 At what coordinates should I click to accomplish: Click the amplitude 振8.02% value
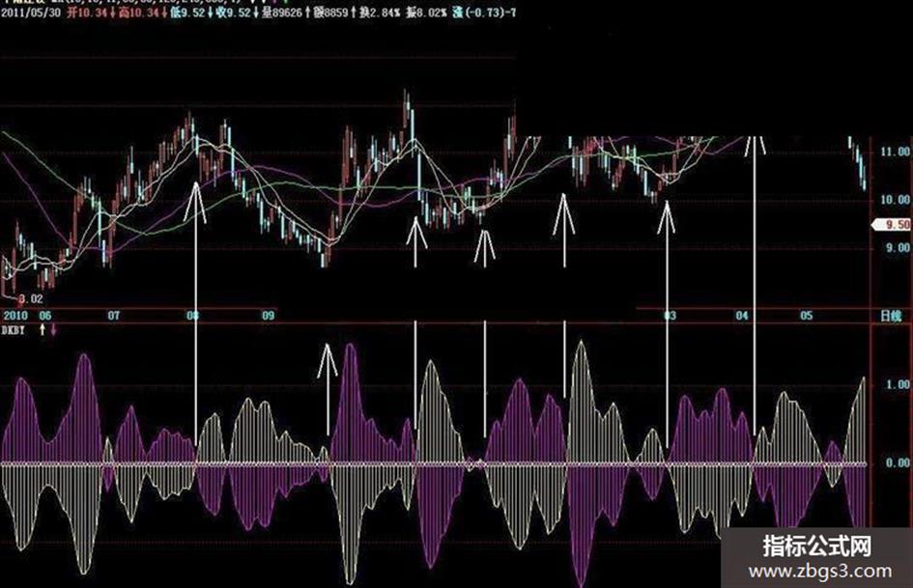427,13
